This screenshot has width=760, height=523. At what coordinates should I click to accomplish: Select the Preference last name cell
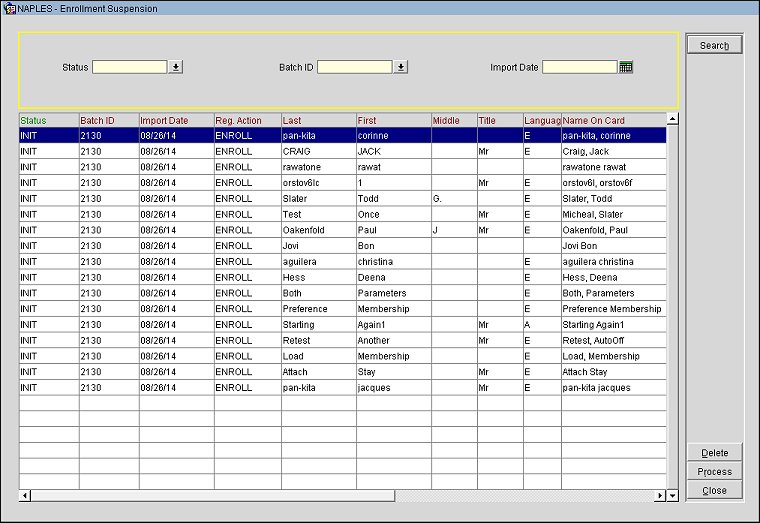click(x=319, y=309)
